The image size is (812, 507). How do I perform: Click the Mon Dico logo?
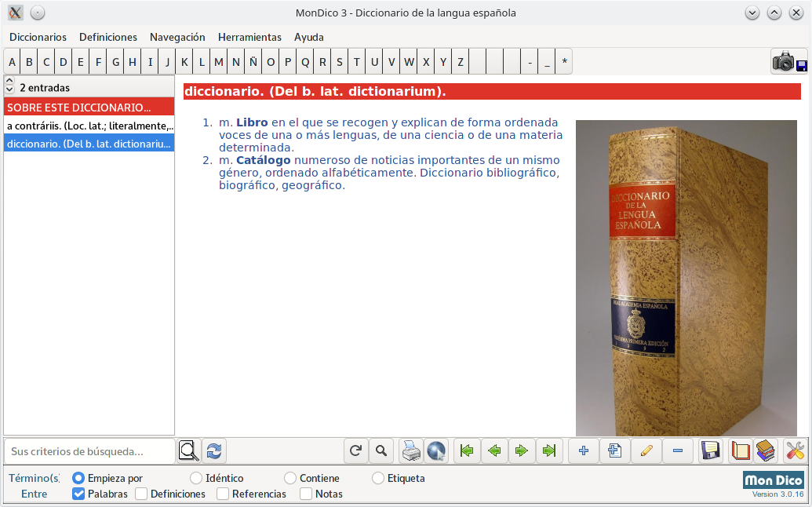point(773,480)
